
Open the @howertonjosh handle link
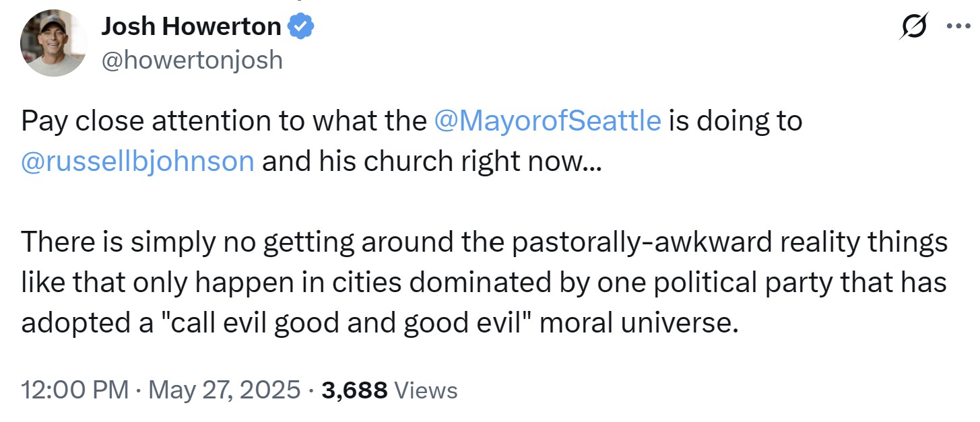point(192,60)
